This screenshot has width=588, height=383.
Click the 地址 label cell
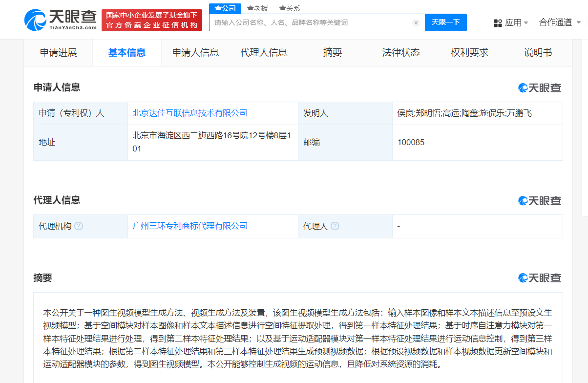pyautogui.click(x=81, y=143)
